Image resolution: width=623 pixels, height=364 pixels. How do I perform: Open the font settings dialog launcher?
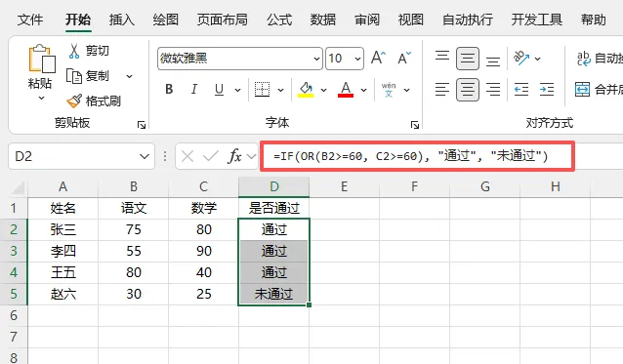415,126
